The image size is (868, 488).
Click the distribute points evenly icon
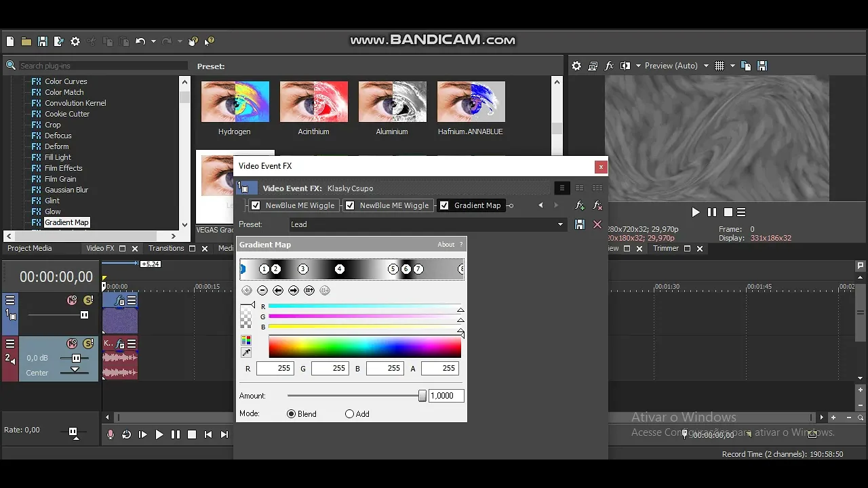point(309,290)
